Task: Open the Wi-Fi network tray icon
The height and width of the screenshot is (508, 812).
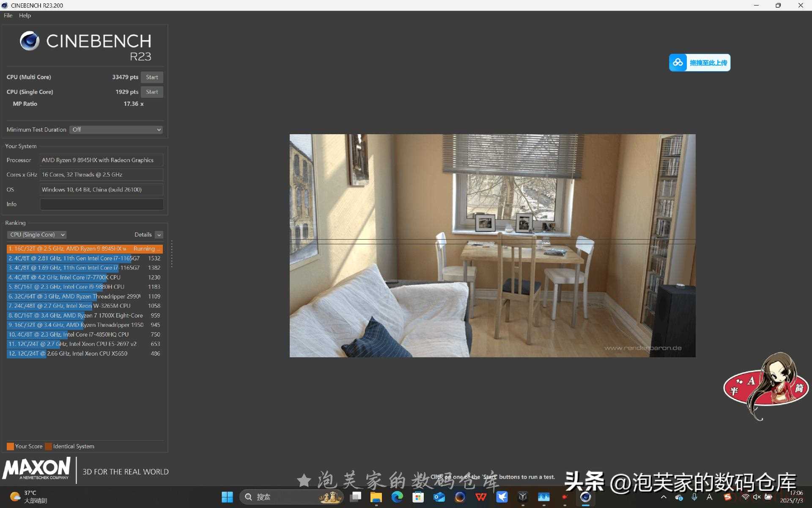Action: click(x=746, y=497)
